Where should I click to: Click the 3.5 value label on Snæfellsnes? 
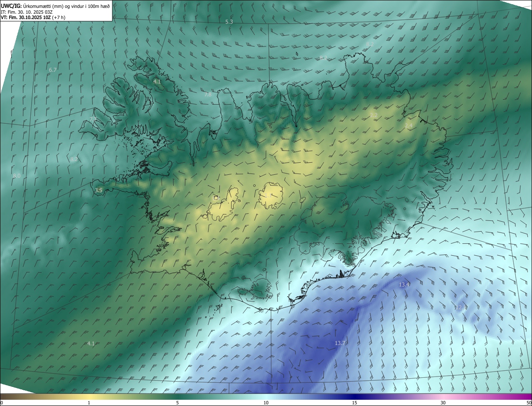click(x=99, y=190)
